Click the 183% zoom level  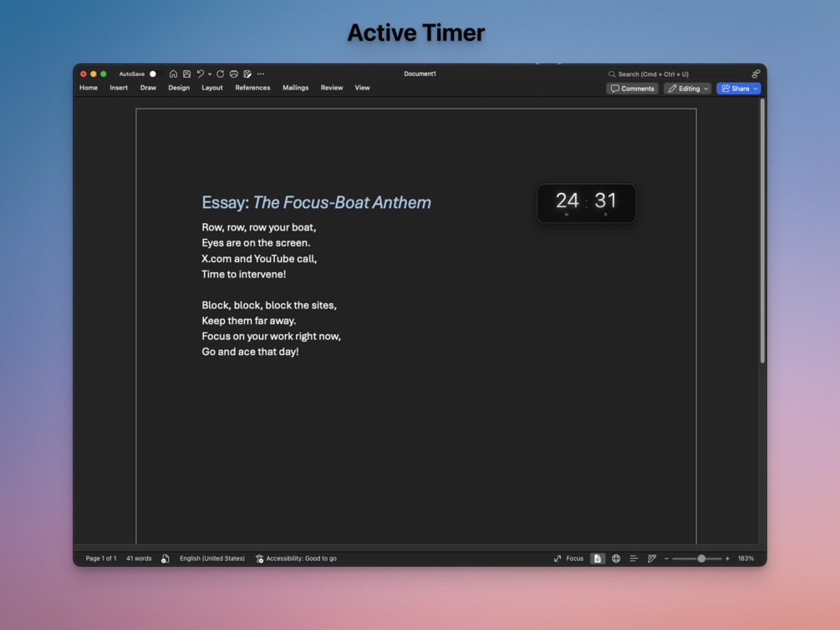pyautogui.click(x=746, y=558)
